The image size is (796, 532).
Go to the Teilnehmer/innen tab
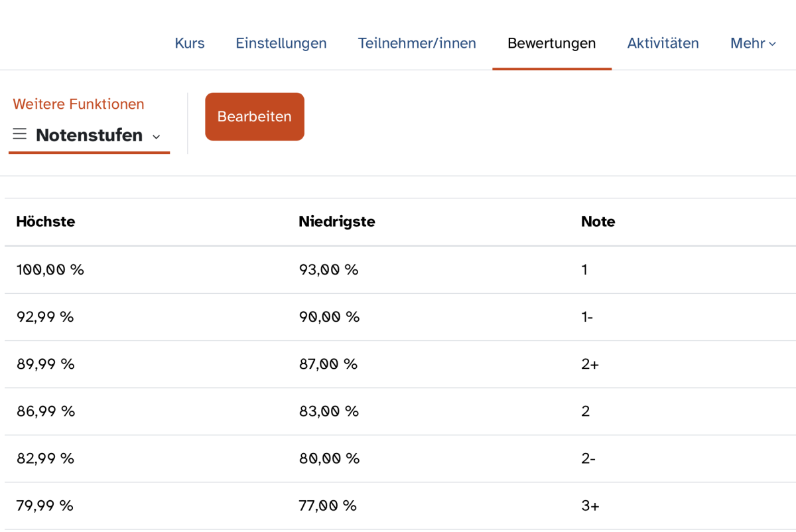pyautogui.click(x=417, y=44)
